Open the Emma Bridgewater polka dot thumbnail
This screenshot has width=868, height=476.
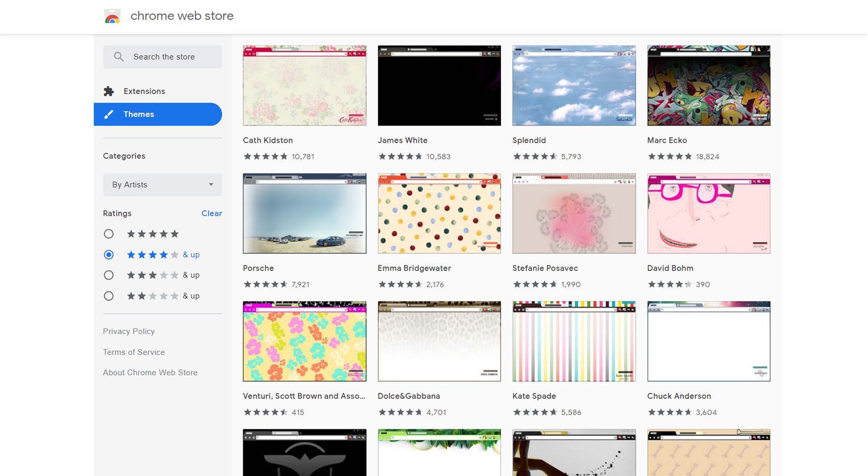pyautogui.click(x=439, y=213)
